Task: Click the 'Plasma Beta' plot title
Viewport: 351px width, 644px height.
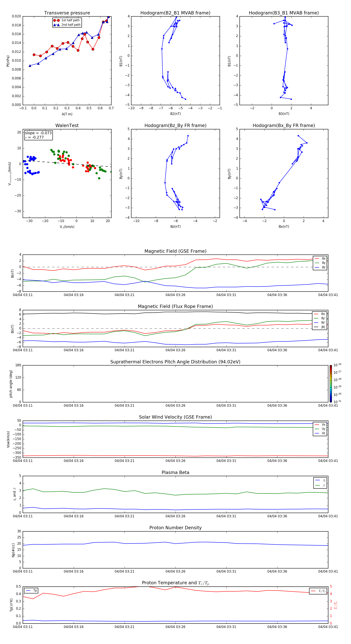Action: pyautogui.click(x=175, y=472)
